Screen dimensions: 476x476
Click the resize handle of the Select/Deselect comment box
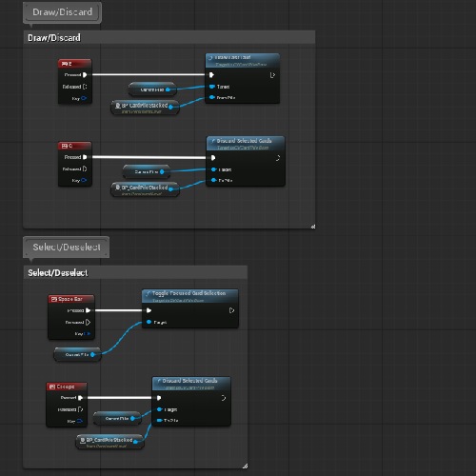[245, 466]
